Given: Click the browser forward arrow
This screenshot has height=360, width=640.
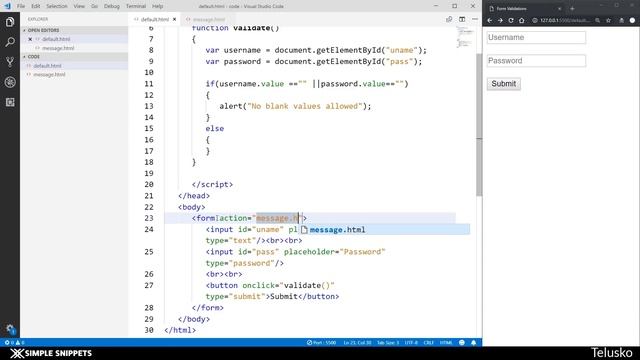Looking at the screenshot, I should point(500,20).
